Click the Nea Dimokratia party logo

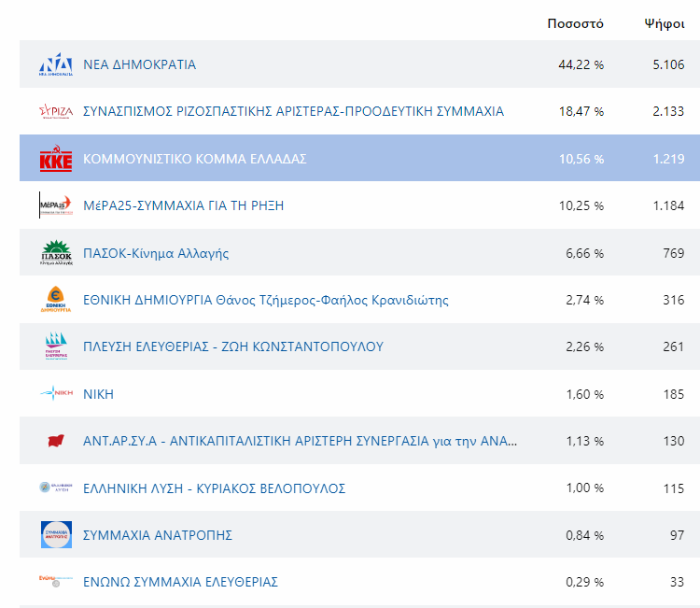(x=55, y=65)
